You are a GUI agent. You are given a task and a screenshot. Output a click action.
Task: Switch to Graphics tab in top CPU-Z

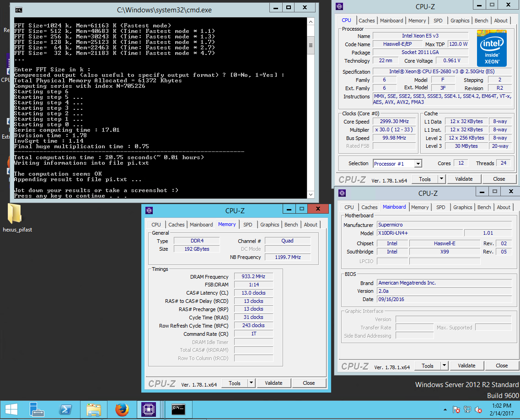click(x=460, y=21)
